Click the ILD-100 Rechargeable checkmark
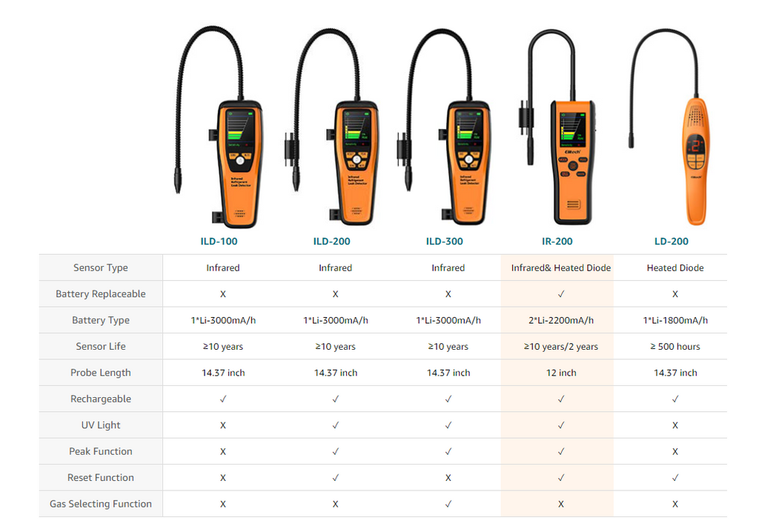The height and width of the screenshot is (532, 759). (223, 399)
